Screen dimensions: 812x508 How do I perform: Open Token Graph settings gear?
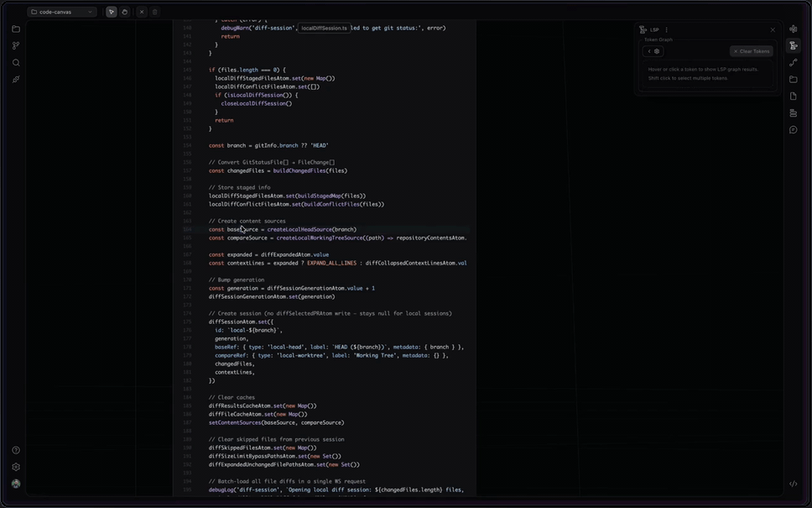(657, 51)
